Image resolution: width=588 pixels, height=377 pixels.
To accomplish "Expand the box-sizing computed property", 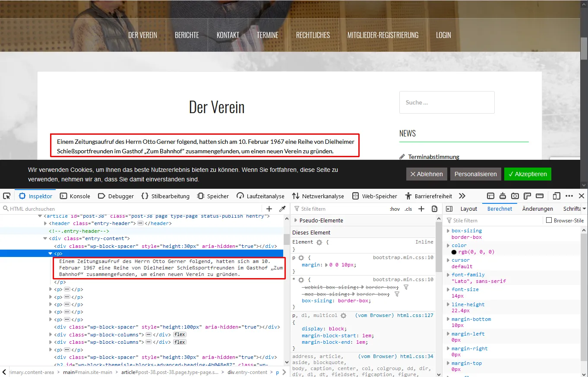I will [448, 231].
